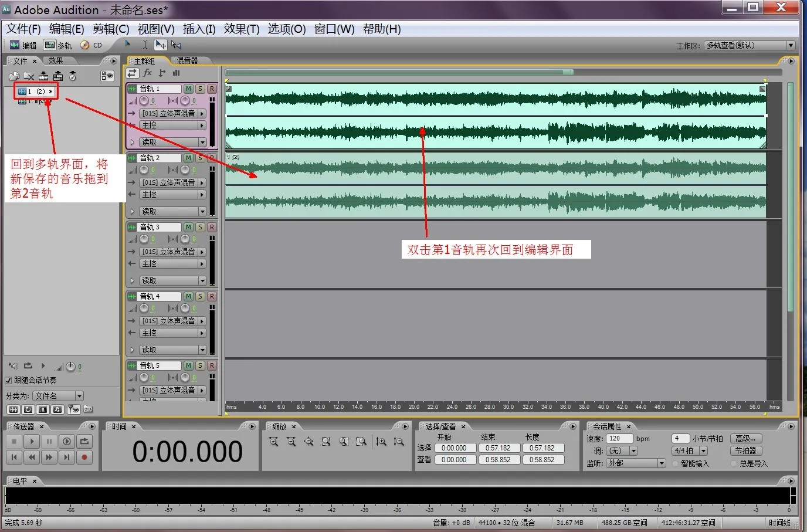Expand the 工作区 workspace dropdown
807x532 pixels.
click(x=790, y=45)
